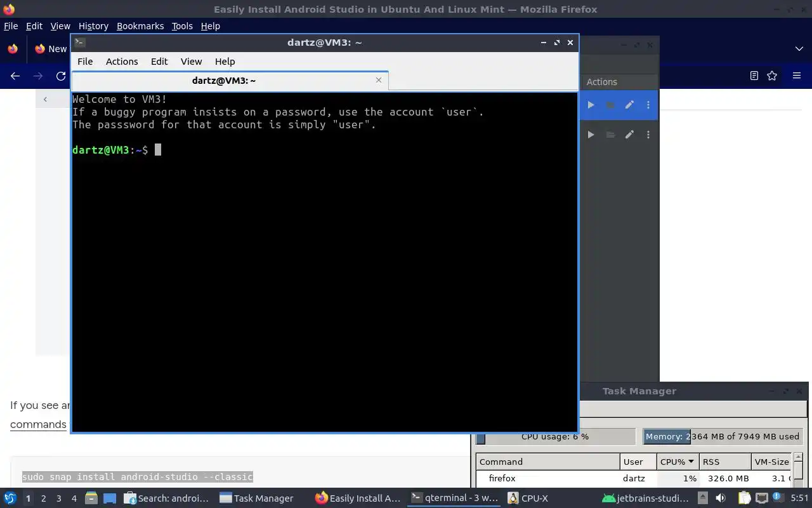Open the Firefox hamburger application menu
Screen dimensions: 812x508
point(797,76)
